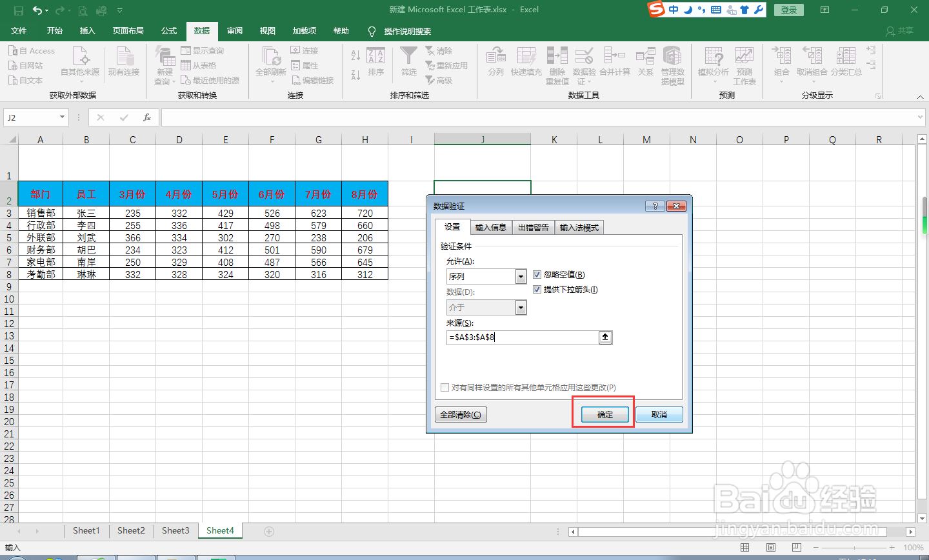
Task: Switch to the Review ribbon tab
Action: (235, 31)
